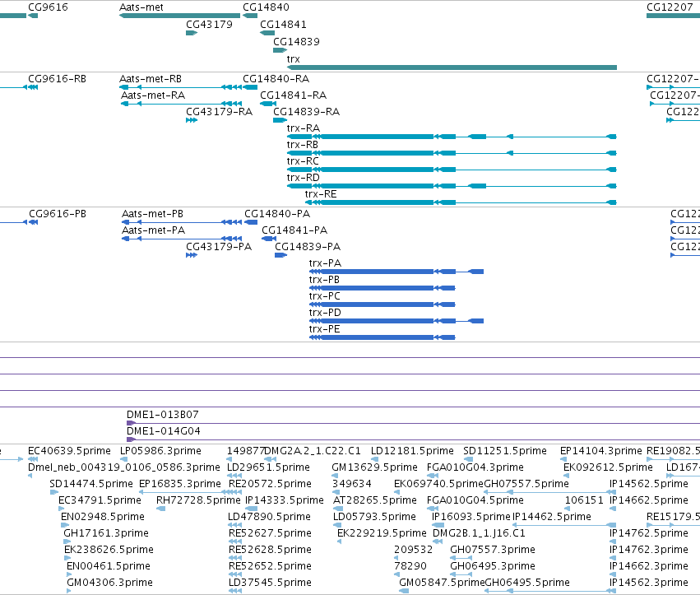This screenshot has width=700, height=595.
Task: Select the CG9616-PB label
Action: (58, 213)
